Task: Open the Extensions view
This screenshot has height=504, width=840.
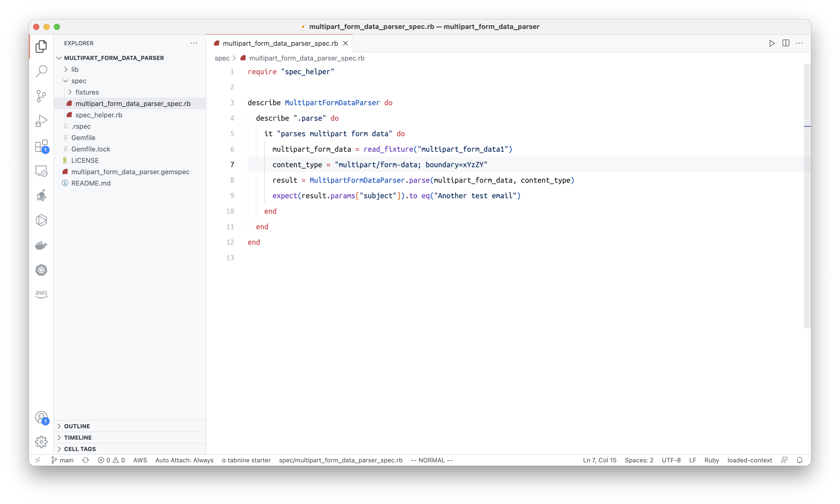Action: 41,146
